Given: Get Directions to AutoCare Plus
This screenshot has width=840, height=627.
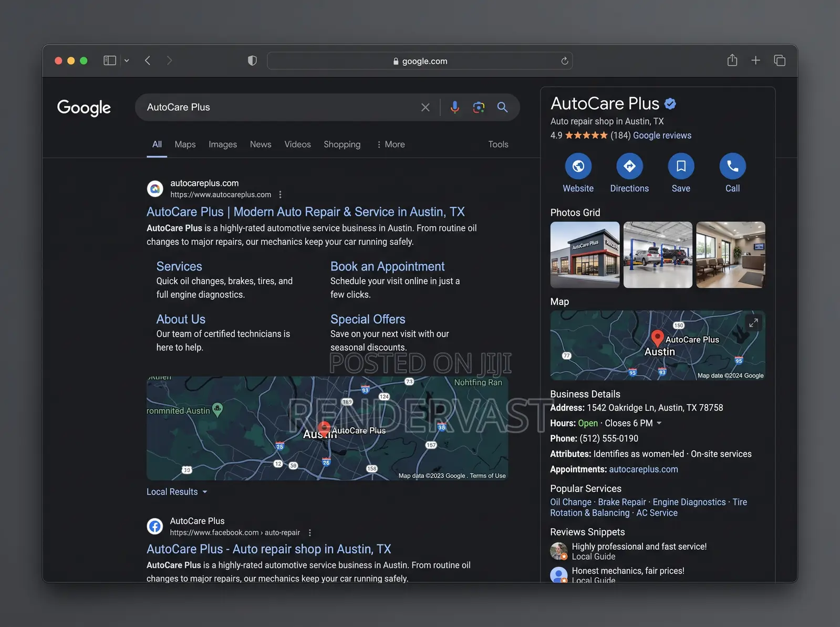Looking at the screenshot, I should [x=629, y=166].
